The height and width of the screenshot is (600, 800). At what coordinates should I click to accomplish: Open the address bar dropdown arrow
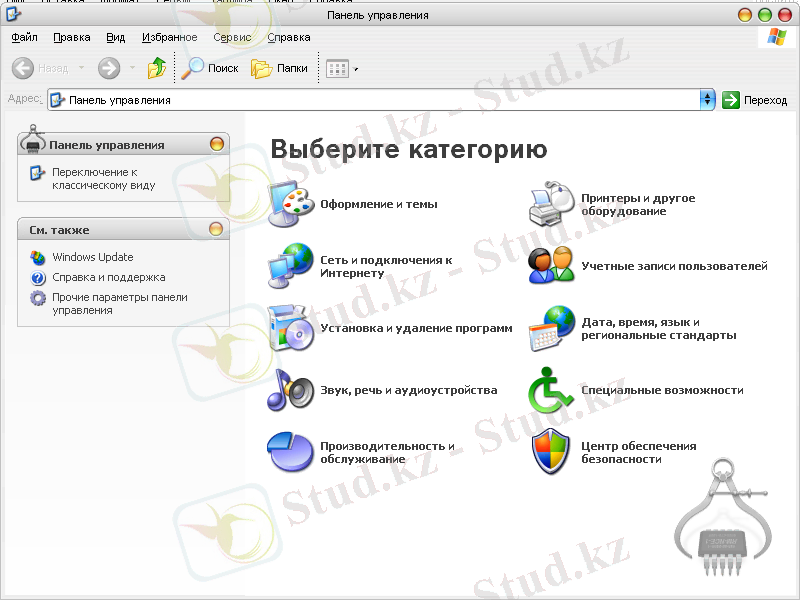click(707, 100)
